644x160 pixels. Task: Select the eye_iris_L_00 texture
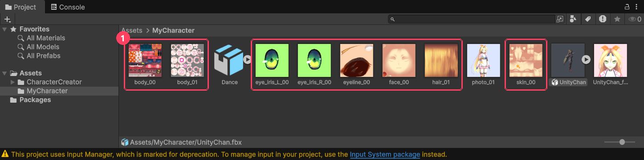(272, 60)
